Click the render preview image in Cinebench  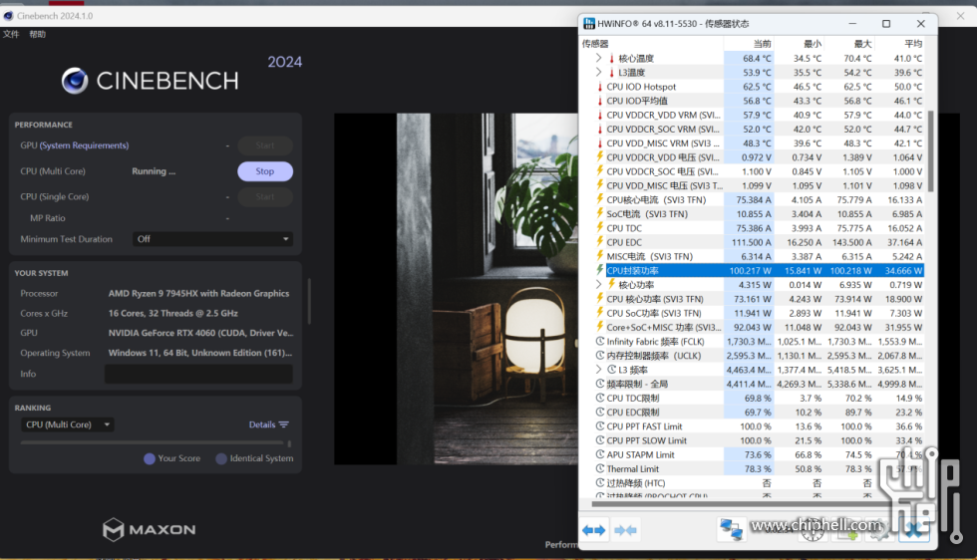(457, 289)
